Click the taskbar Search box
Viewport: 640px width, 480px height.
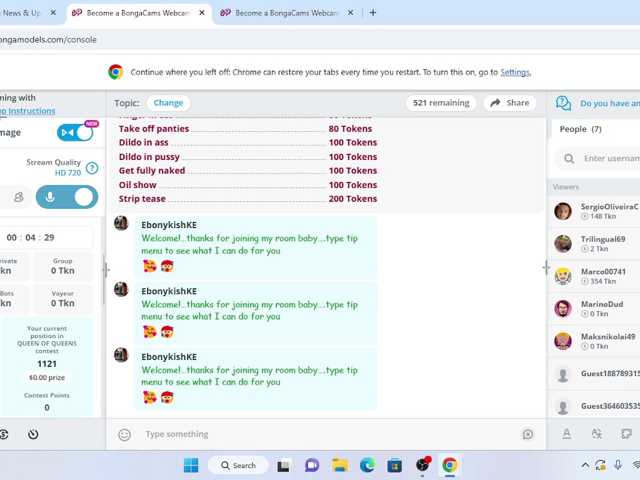238,465
